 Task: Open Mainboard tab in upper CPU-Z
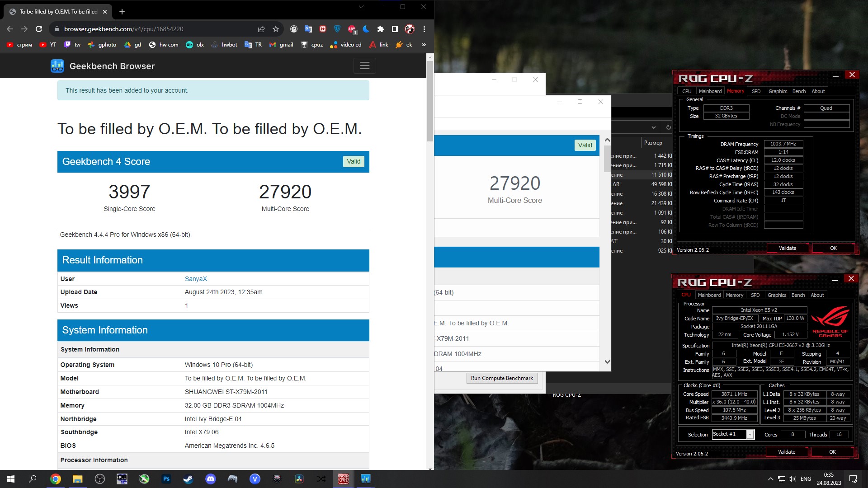pyautogui.click(x=710, y=91)
